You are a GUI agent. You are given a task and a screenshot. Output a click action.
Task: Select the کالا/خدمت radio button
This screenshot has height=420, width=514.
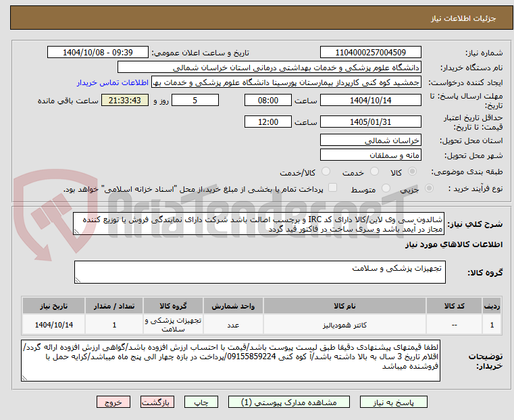pyautogui.click(x=326, y=172)
